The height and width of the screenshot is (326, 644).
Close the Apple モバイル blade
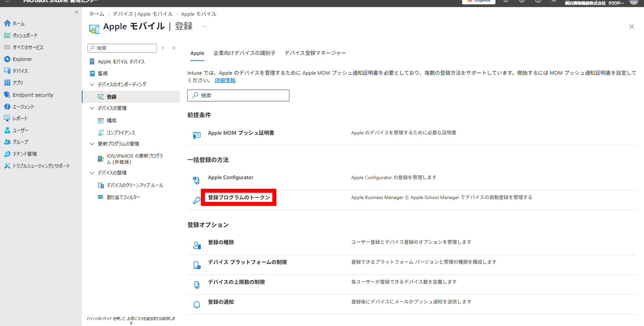pos(632,27)
